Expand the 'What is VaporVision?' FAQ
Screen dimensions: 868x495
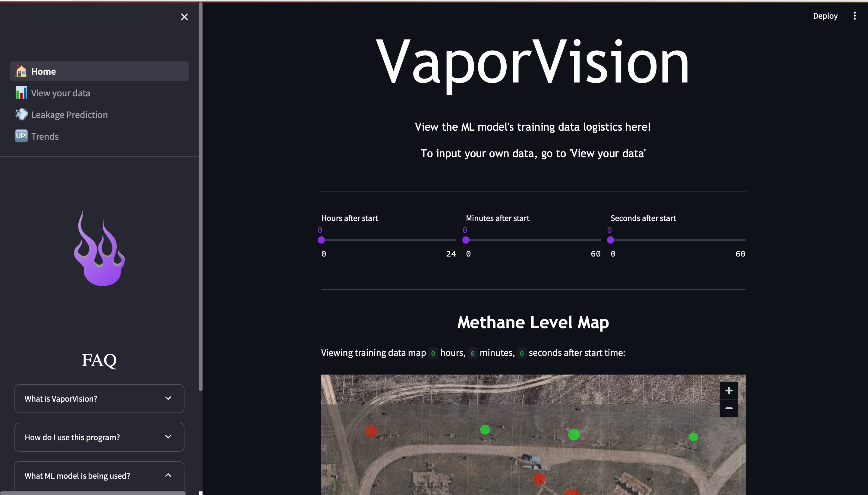pyautogui.click(x=99, y=398)
